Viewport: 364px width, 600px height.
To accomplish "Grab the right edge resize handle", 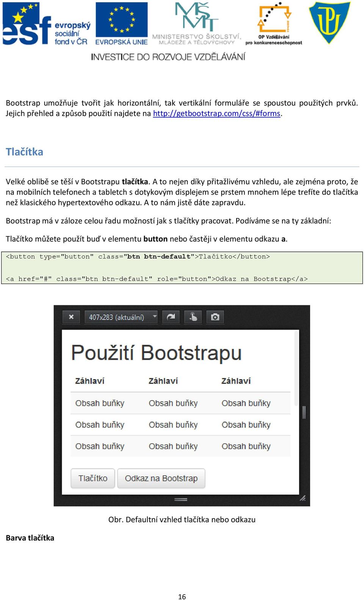I will coord(304,412).
